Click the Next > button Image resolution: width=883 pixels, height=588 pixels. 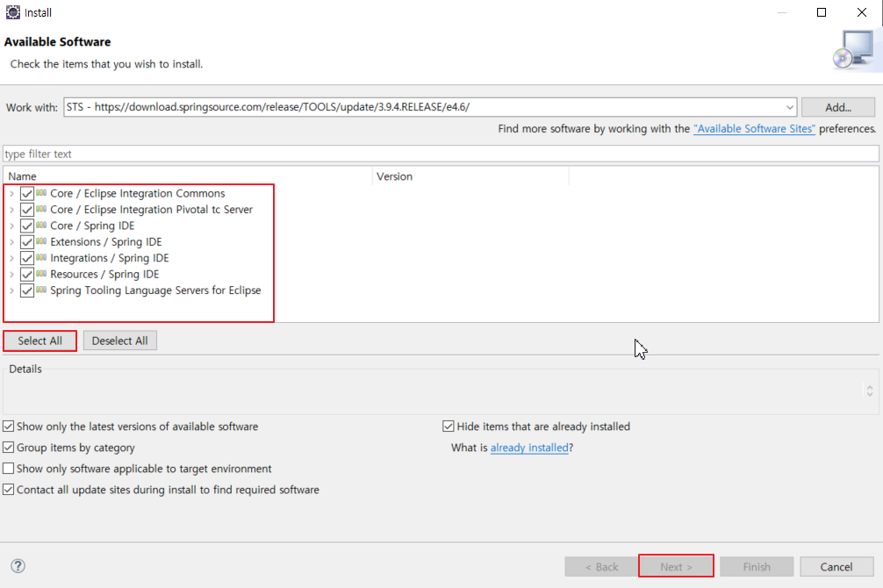pyautogui.click(x=676, y=567)
